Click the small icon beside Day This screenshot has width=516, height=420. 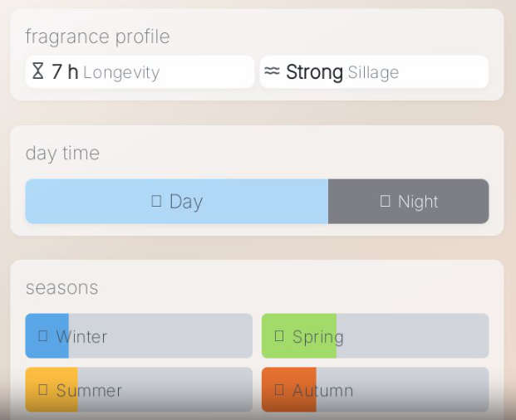click(x=156, y=201)
